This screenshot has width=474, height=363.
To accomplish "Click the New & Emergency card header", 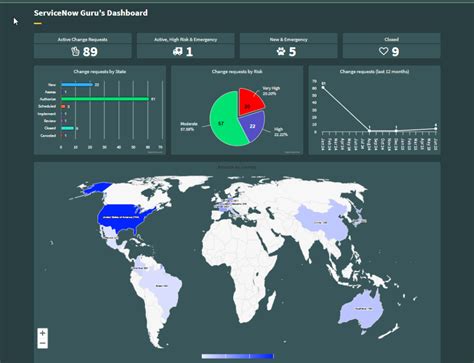I will (x=289, y=39).
